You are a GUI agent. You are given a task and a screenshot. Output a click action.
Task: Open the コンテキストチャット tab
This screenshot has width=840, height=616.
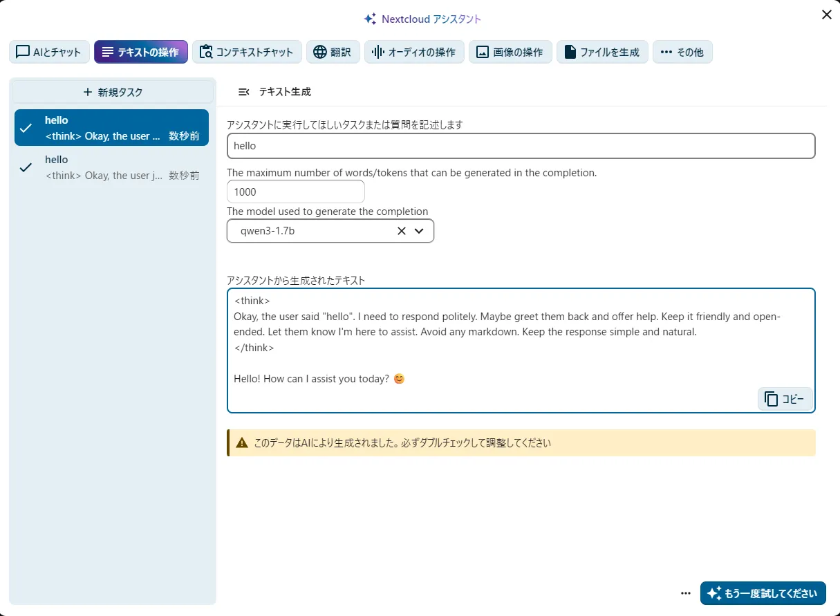click(247, 52)
